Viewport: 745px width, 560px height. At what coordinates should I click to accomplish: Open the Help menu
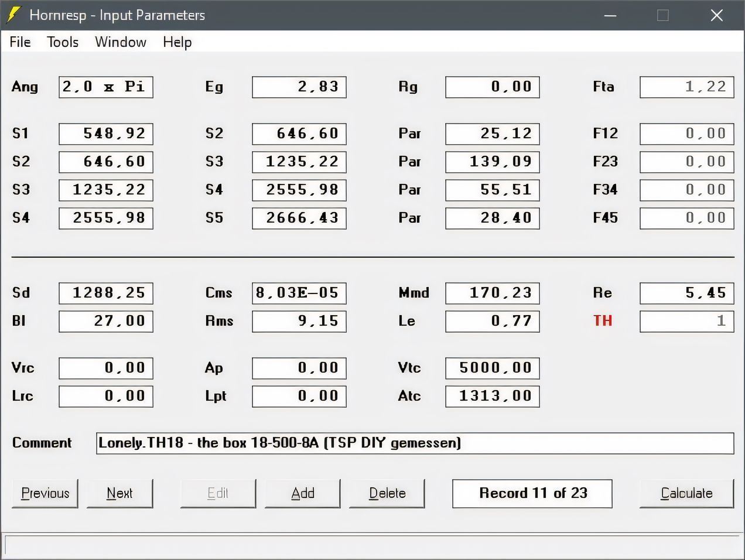point(177,42)
